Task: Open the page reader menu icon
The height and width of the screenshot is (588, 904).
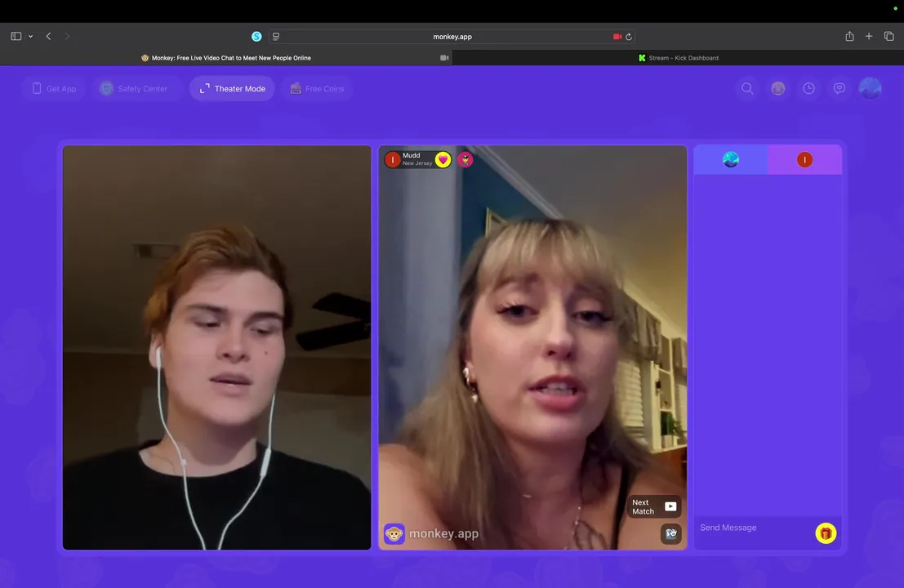Action: [276, 36]
